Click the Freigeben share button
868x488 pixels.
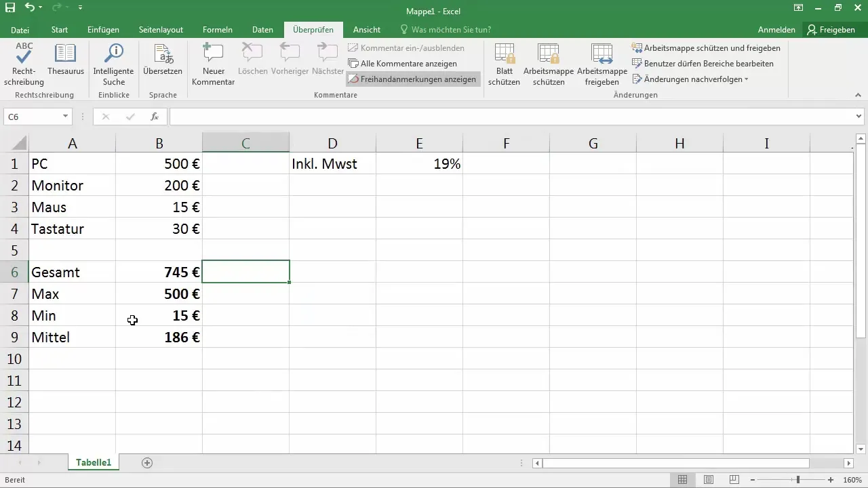pyautogui.click(x=831, y=30)
